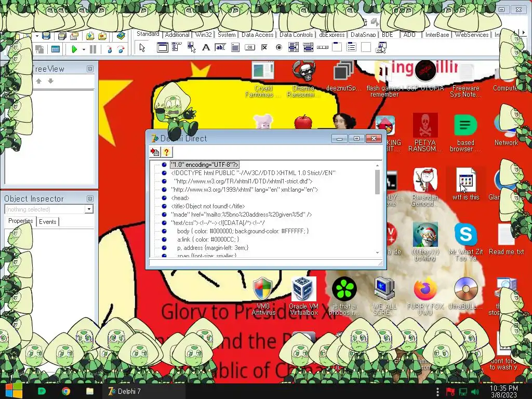Click the Delphi 7 taskbar button
Image resolution: width=532 pixels, height=399 pixels.
(x=143, y=391)
